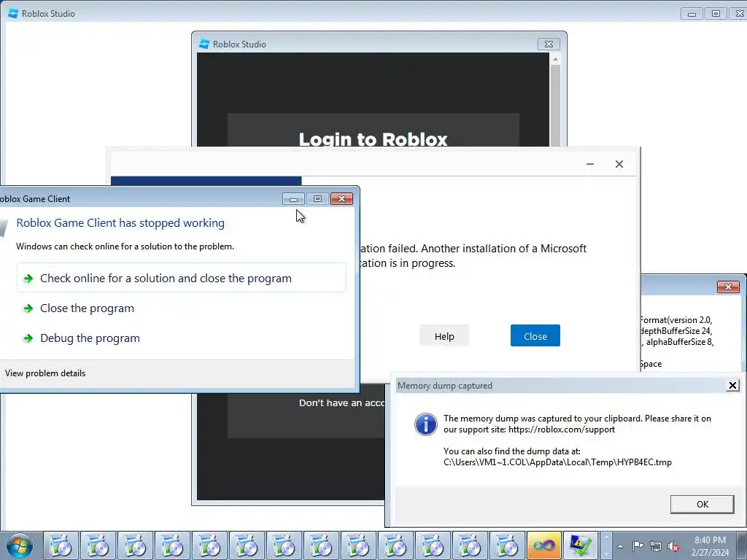The height and width of the screenshot is (560, 747).
Task: Click 'Another installation of a Microsoft' message text
Action: (503, 249)
